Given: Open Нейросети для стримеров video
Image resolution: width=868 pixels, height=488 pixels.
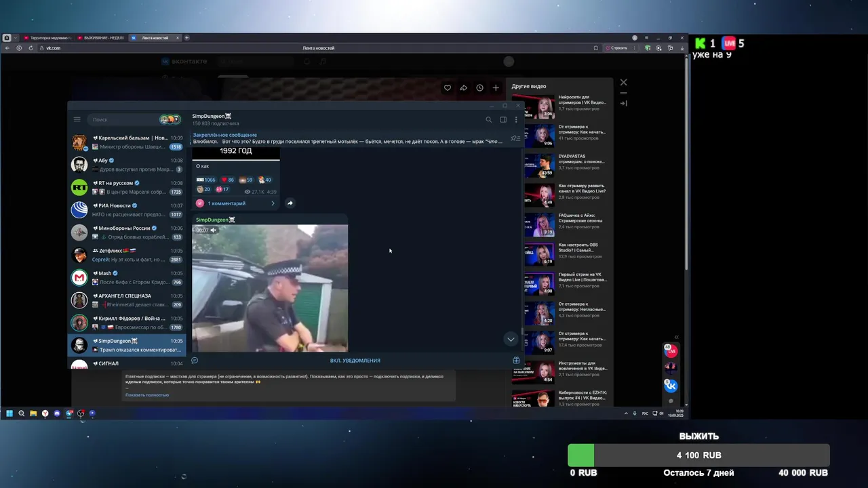Looking at the screenshot, I should coord(566,106).
